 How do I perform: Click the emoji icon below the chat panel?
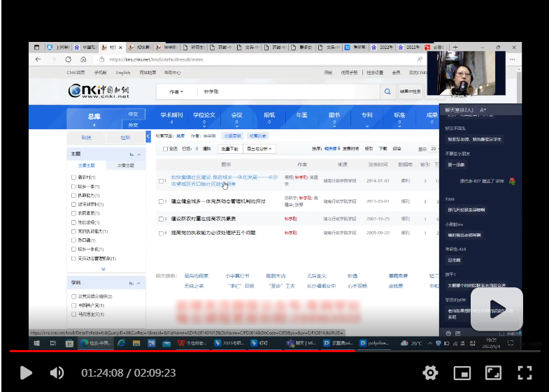(448, 333)
